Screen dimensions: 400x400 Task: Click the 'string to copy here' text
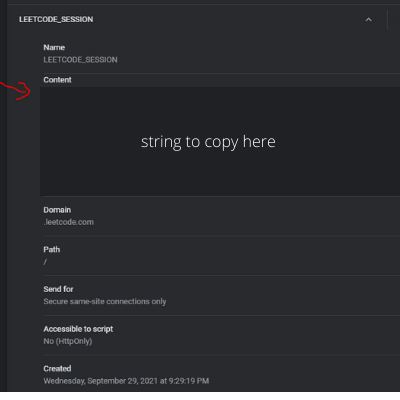tap(208, 142)
